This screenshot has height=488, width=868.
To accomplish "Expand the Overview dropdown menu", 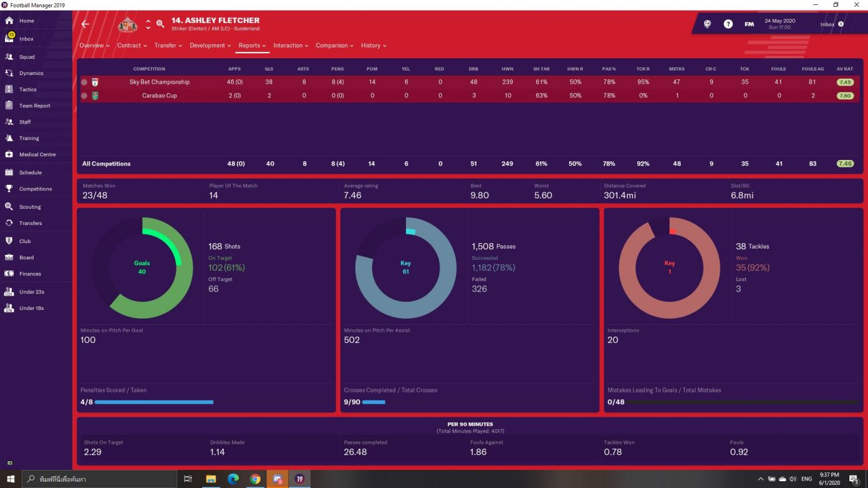I will pyautogui.click(x=94, y=45).
